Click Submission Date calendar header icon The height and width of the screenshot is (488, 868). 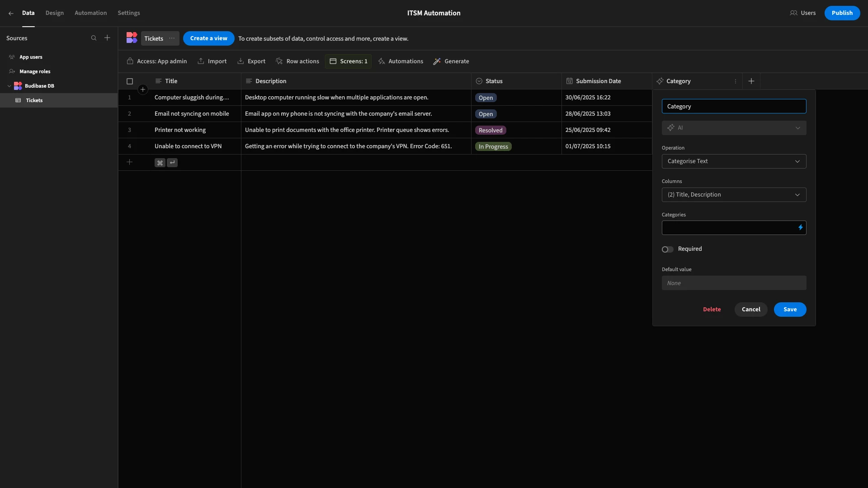click(570, 81)
